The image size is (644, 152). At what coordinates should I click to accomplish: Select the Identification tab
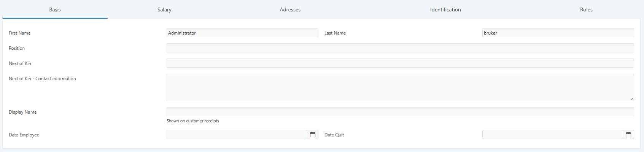pyautogui.click(x=445, y=9)
